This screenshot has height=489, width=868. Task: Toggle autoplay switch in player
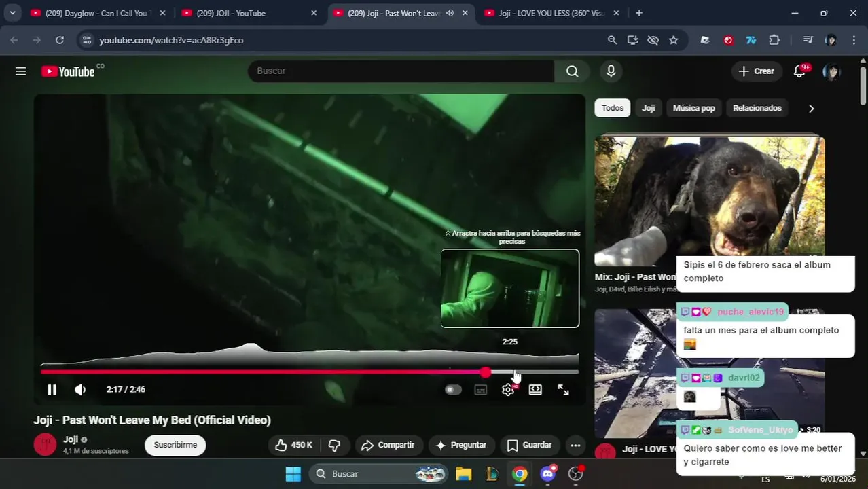pos(453,389)
